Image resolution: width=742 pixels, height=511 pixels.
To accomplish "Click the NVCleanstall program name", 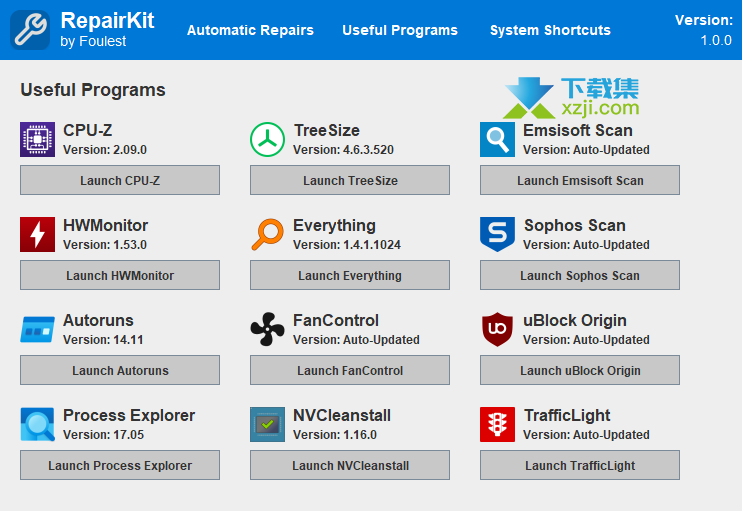I will 342,415.
